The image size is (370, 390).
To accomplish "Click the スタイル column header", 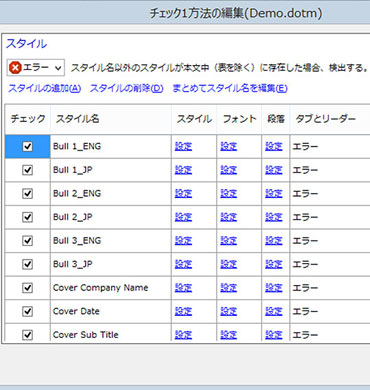I will 194,119.
